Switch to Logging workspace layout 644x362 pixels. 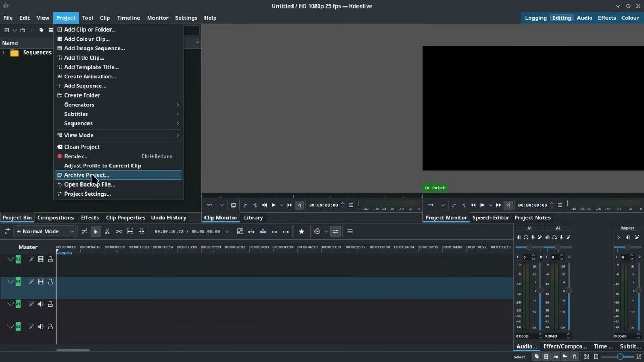[x=536, y=18]
